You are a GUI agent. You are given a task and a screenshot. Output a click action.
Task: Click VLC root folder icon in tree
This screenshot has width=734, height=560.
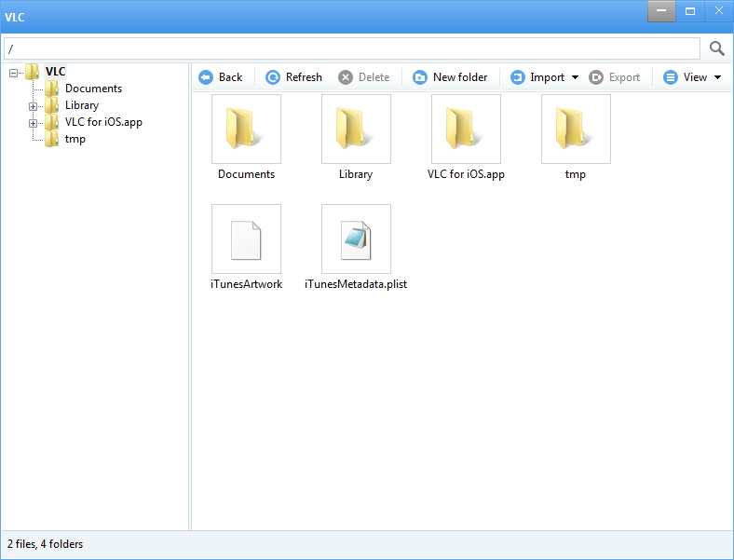(32, 72)
